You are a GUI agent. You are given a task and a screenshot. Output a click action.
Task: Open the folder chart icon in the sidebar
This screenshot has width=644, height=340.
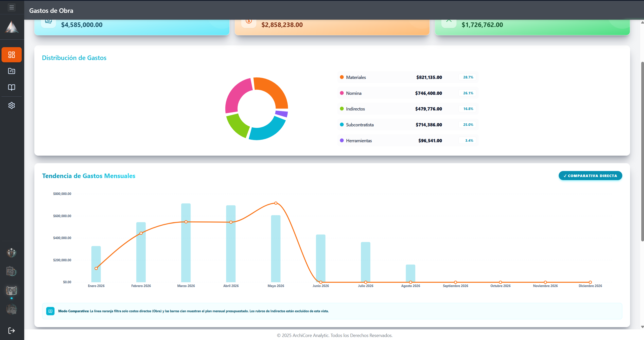point(12,71)
